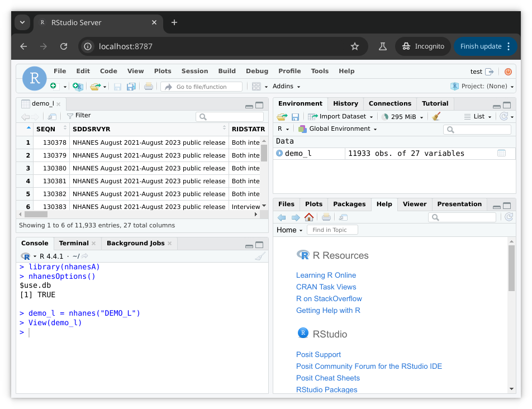Open the 295 MiB memory usage dropdown

[403, 117]
